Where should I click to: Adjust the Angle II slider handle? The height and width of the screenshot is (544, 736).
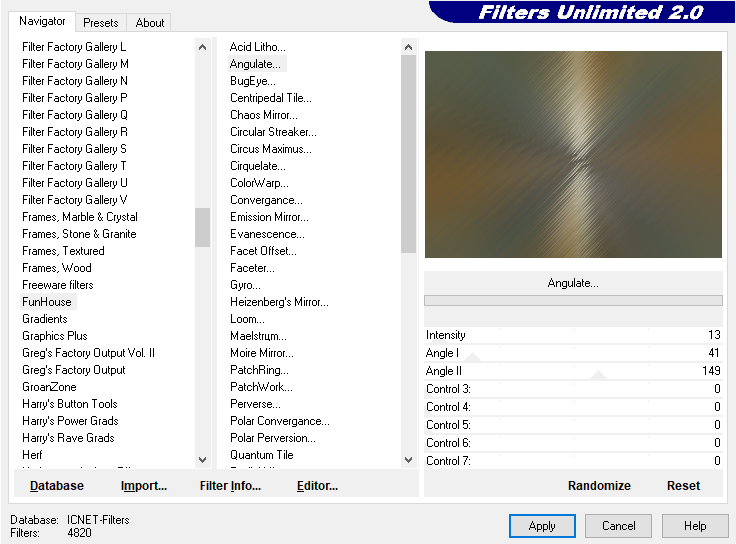[x=598, y=375]
